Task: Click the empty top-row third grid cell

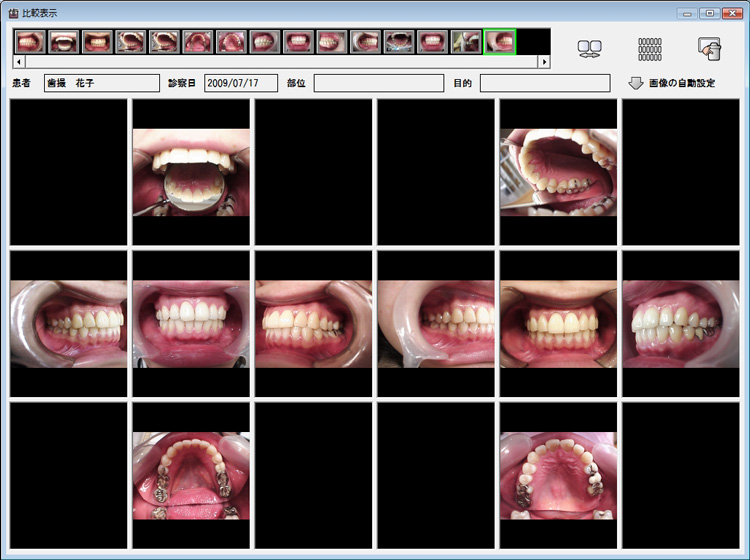Action: click(314, 172)
